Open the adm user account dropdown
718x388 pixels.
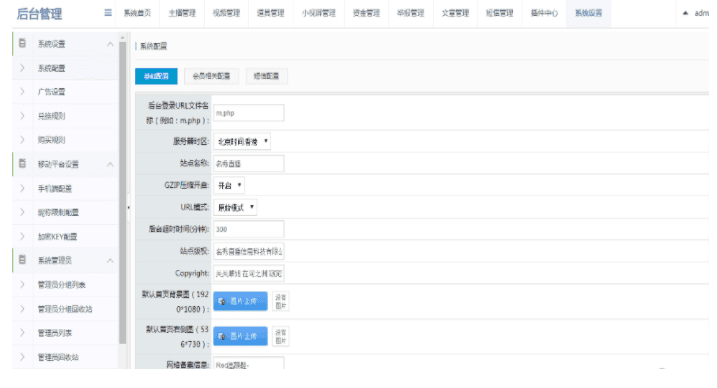pyautogui.click(x=696, y=13)
